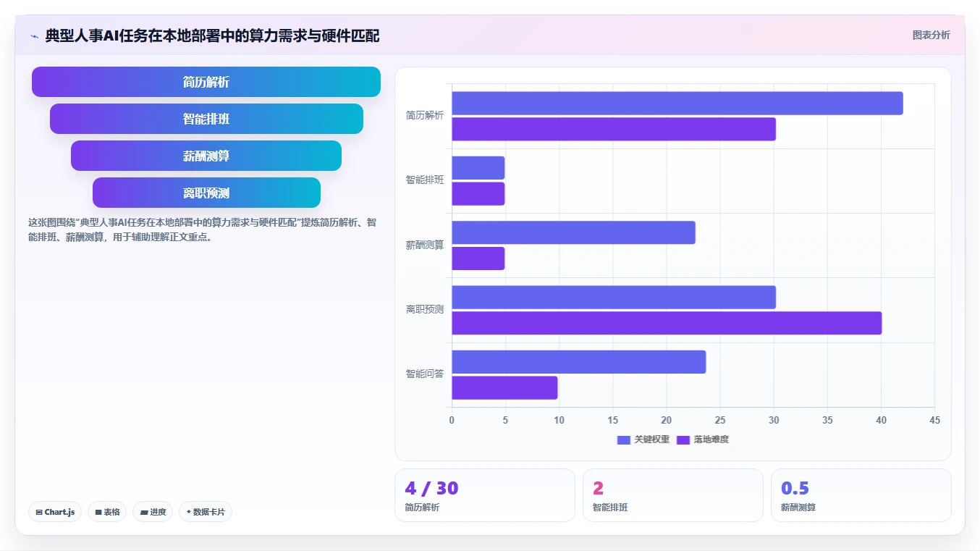This screenshot has height=551, width=980.
Task: Click the 智能排班 y-axis label
Action: [425, 180]
